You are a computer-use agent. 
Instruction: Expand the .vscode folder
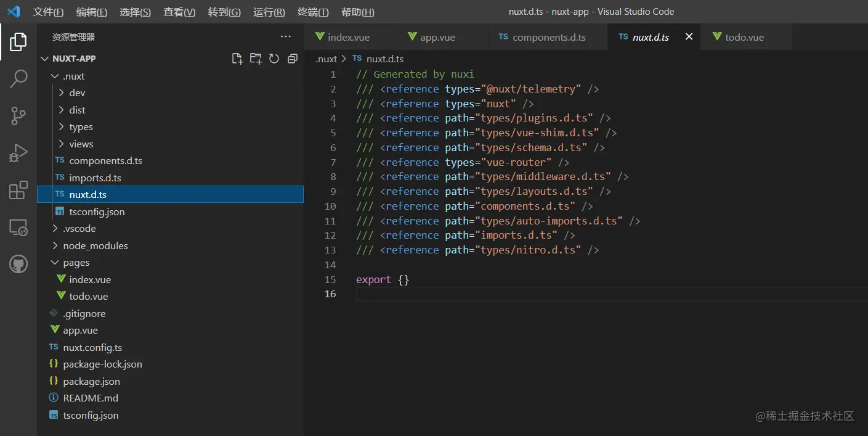[55, 229]
